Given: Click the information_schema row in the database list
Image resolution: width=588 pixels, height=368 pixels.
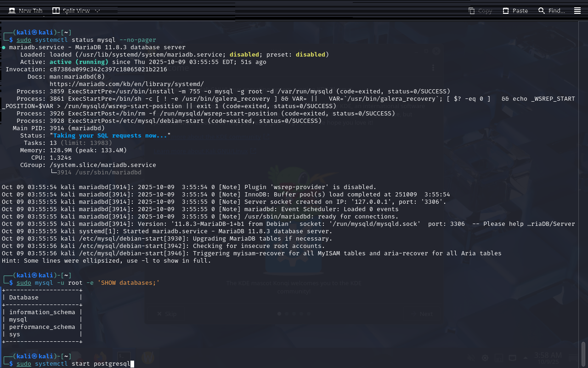Looking at the screenshot, I should point(42,312).
